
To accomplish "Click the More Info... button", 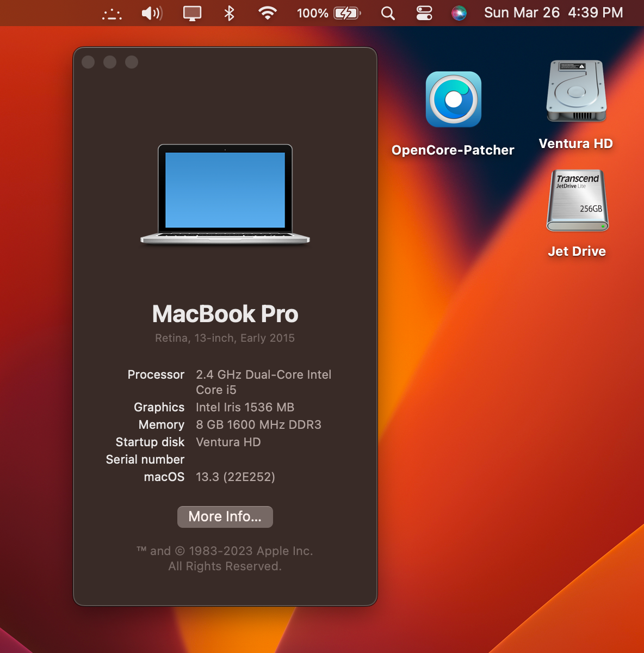I will click(x=225, y=516).
